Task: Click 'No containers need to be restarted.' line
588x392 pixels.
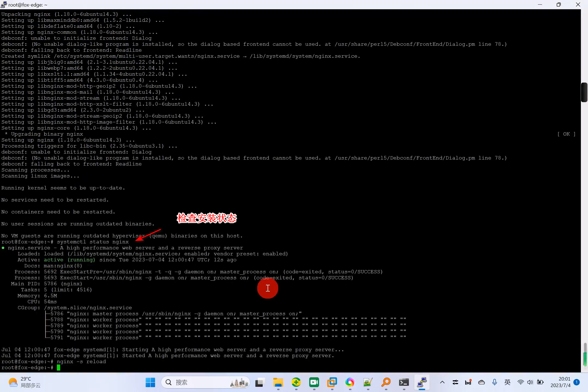Action: [x=58, y=212]
